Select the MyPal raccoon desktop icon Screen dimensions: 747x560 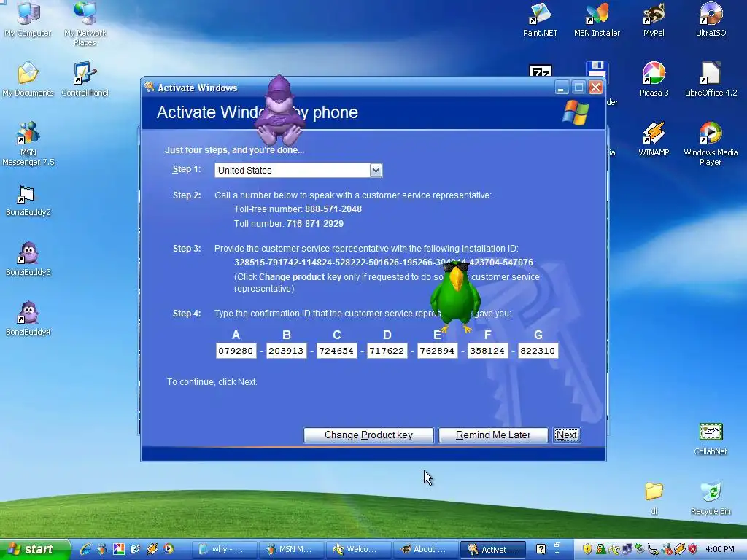point(654,20)
